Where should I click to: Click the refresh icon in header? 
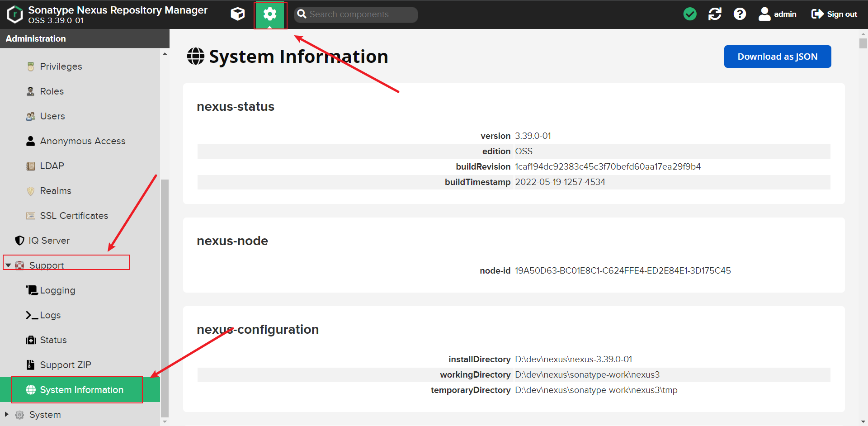pos(715,14)
